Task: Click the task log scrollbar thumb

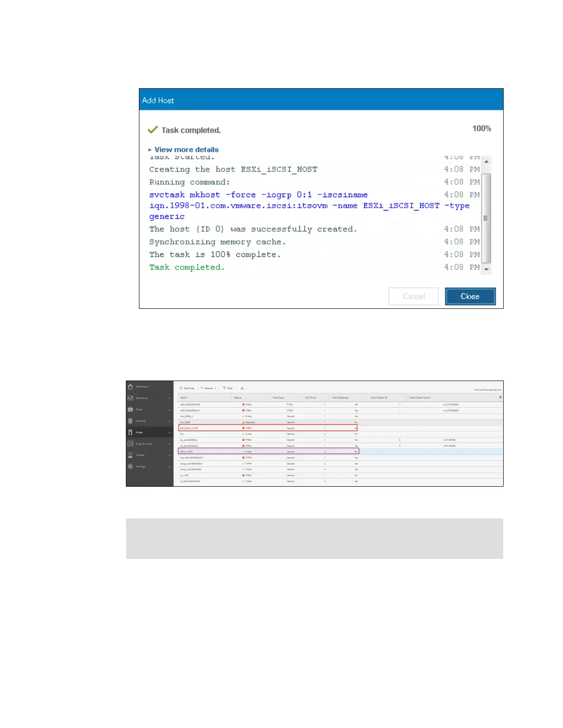Action: tap(487, 218)
